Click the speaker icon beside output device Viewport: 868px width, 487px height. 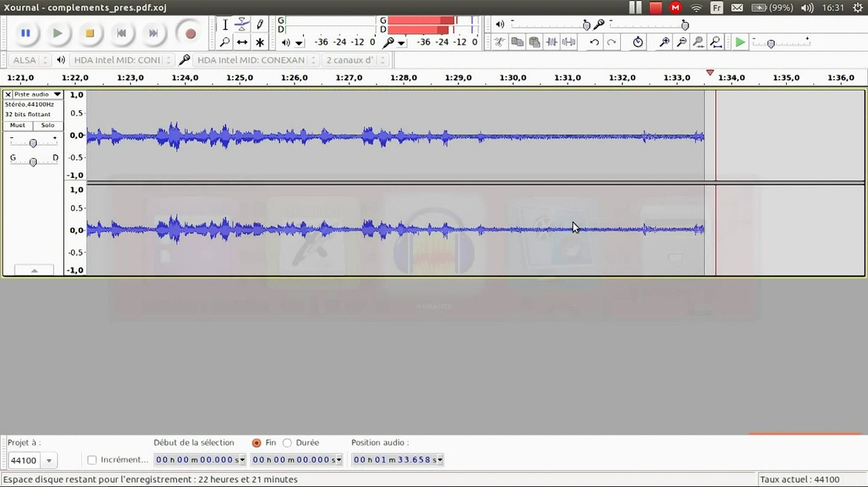(61, 60)
